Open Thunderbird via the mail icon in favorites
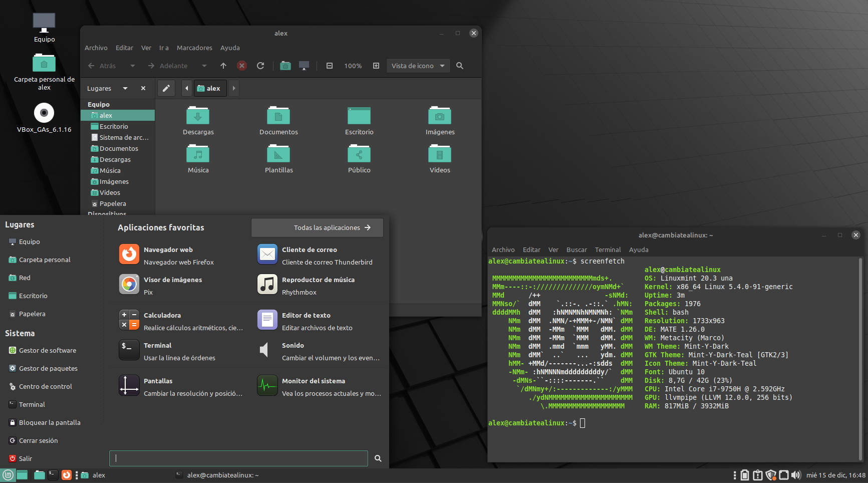 (267, 254)
